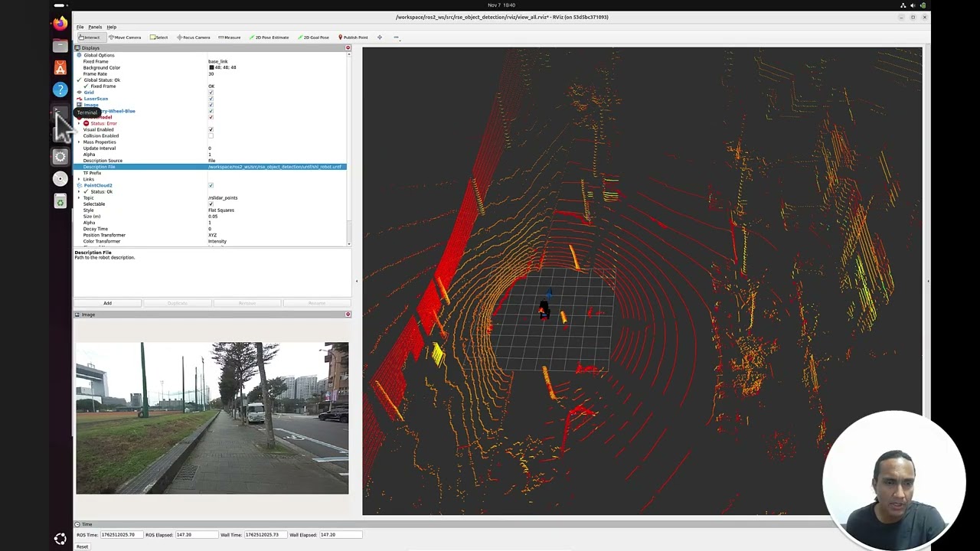This screenshot has height=551, width=980.
Task: Click the Remove button
Action: click(247, 303)
